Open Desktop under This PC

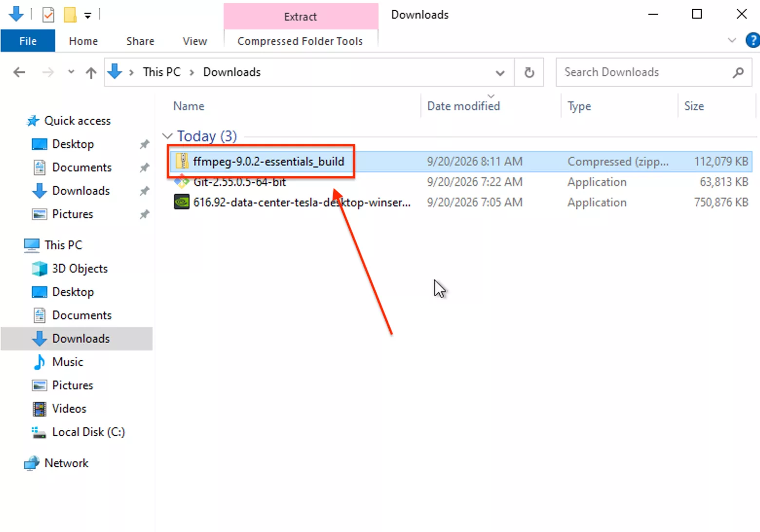(x=73, y=292)
